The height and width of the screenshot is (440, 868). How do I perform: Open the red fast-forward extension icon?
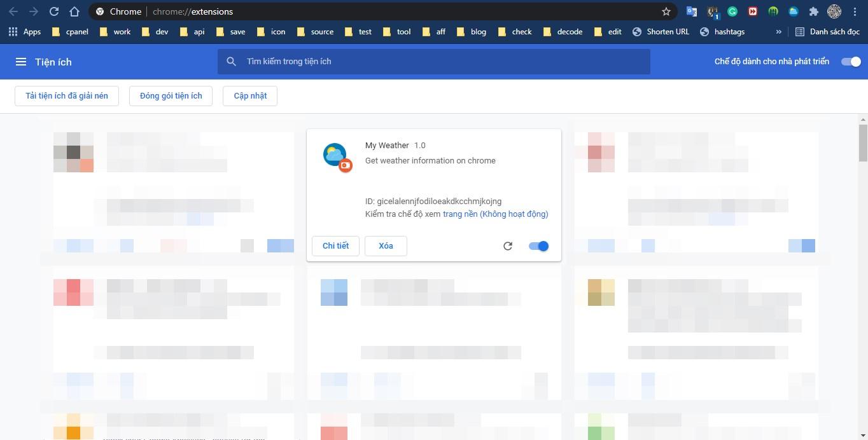(x=753, y=11)
